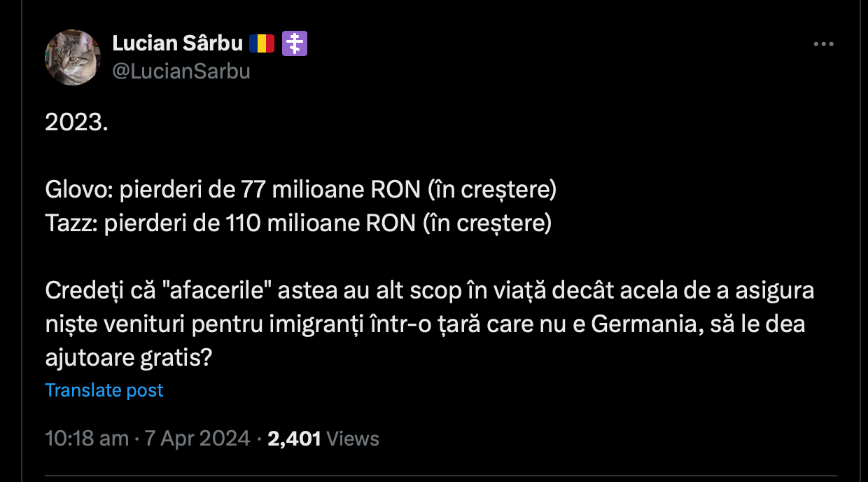Open the Lucian Sârbu display name
Screen dimensions: 868x482
point(178,44)
